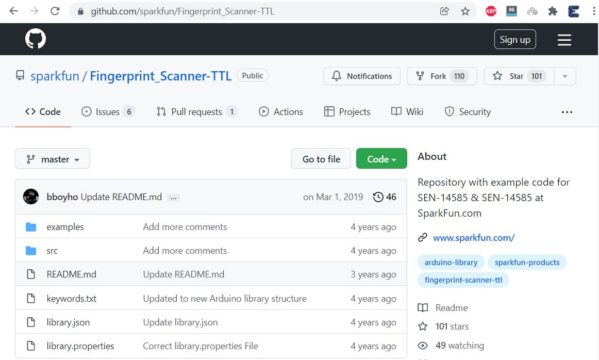
Task: Open the Projects tab
Action: click(x=347, y=112)
